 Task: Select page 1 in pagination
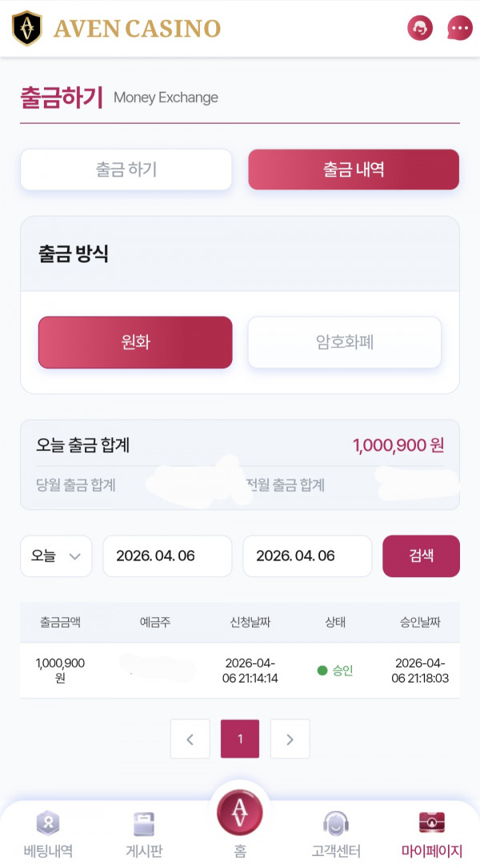pyautogui.click(x=239, y=739)
